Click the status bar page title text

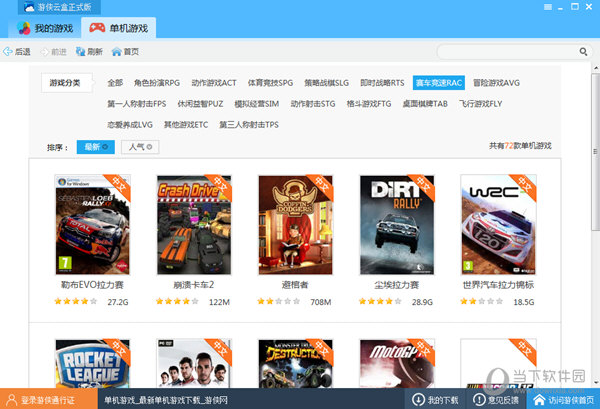pos(166,400)
